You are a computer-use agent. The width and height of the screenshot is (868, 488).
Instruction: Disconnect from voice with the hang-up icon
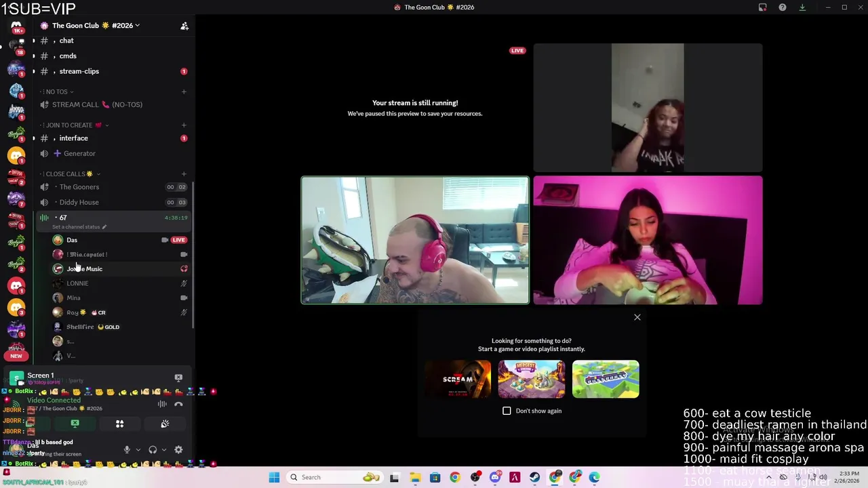pyautogui.click(x=178, y=404)
